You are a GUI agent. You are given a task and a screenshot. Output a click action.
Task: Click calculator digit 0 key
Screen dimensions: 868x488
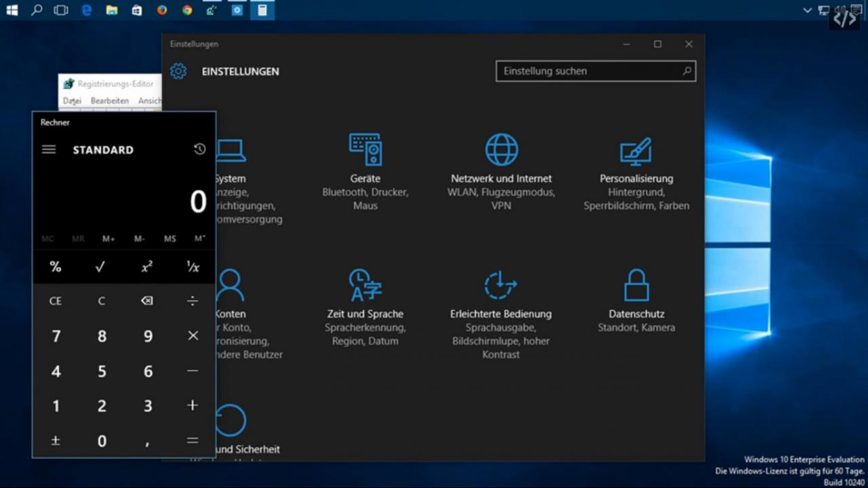[101, 440]
